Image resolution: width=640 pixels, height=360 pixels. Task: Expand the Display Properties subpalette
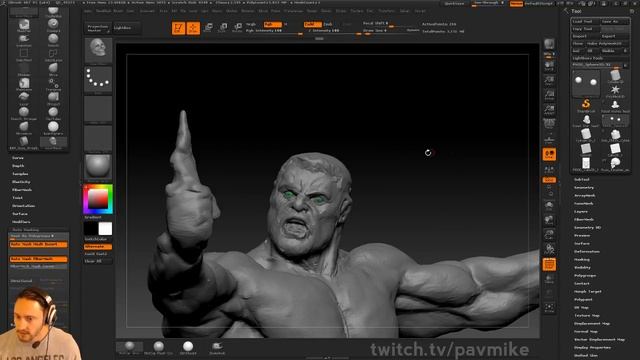593,347
